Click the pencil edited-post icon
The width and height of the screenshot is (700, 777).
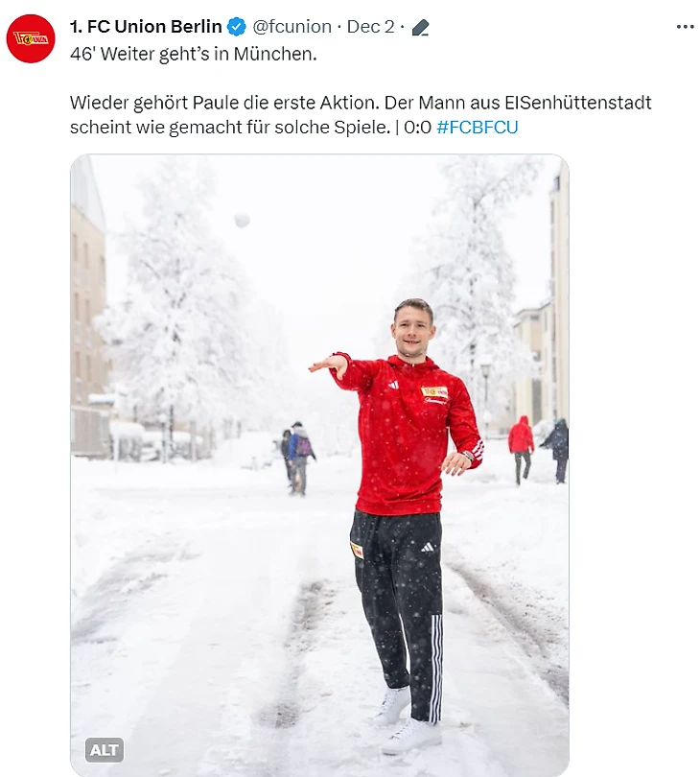421,27
